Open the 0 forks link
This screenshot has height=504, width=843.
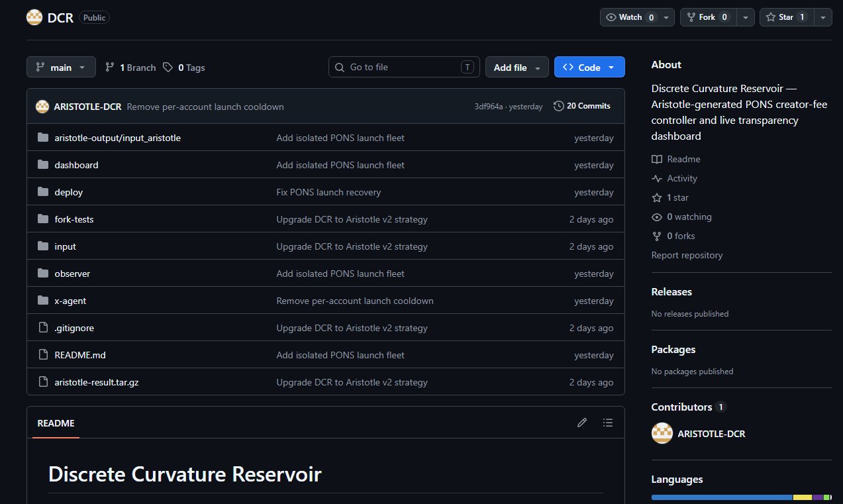673,236
